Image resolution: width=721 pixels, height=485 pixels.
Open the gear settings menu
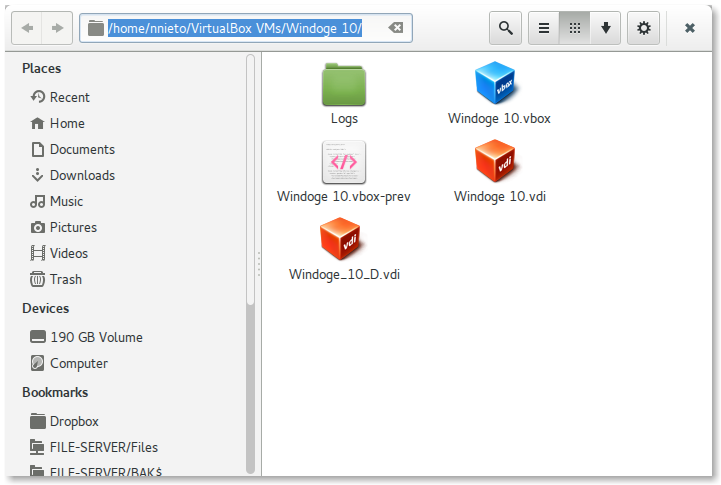tap(643, 28)
